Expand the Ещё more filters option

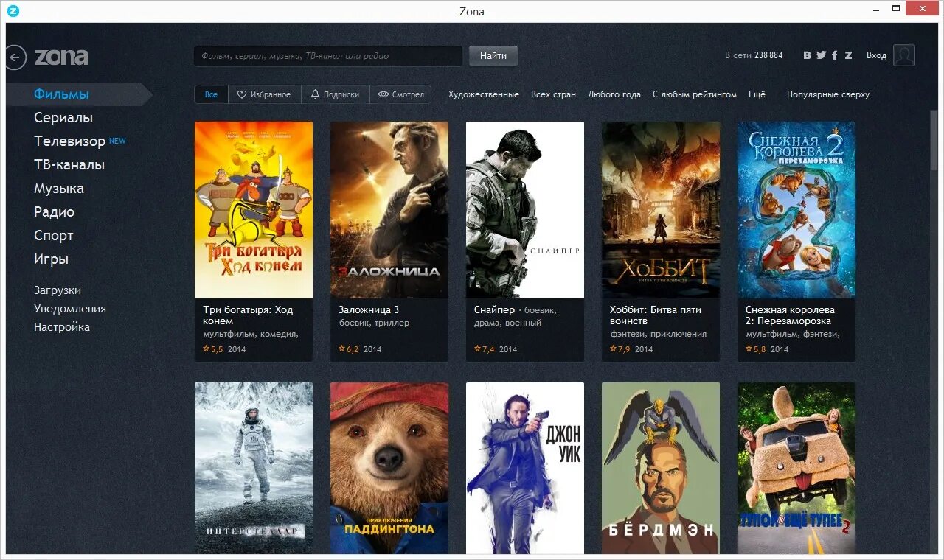pyautogui.click(x=757, y=94)
